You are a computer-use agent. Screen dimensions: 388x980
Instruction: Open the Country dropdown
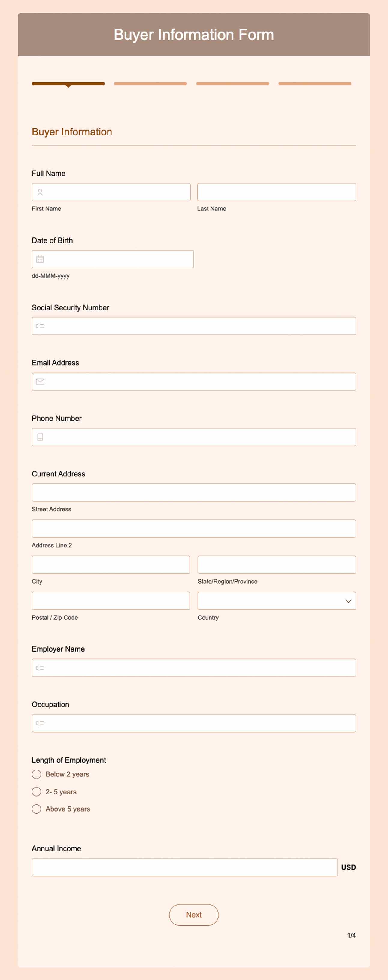[277, 601]
